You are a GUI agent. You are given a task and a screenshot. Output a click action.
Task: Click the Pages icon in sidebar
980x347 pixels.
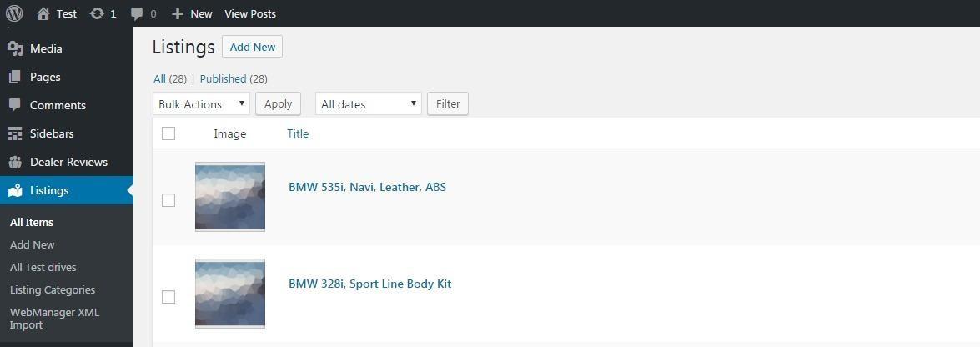(x=15, y=77)
